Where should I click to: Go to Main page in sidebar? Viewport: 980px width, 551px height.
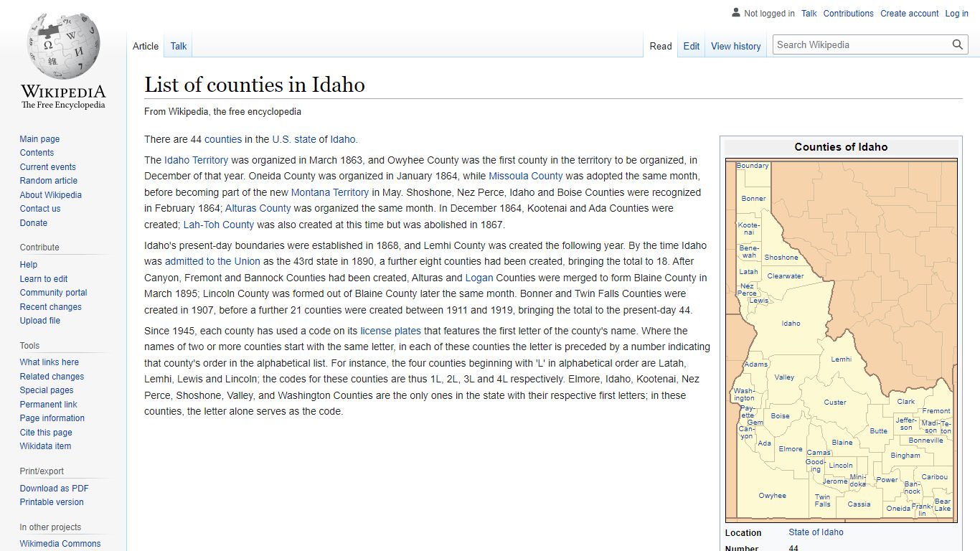[39, 139]
